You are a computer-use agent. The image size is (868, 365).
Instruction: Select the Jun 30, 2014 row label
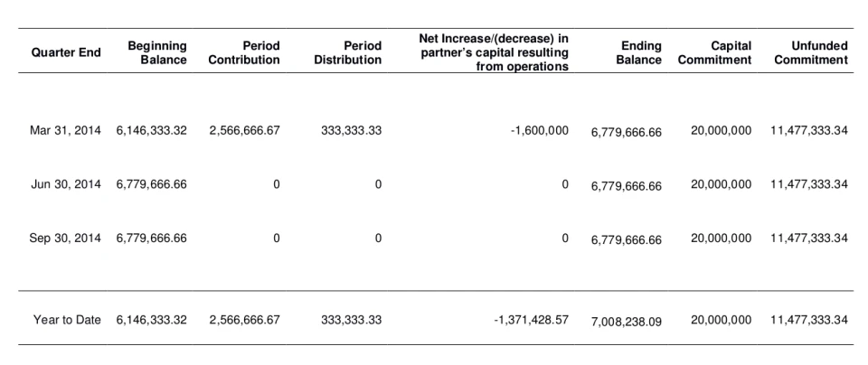pos(66,184)
